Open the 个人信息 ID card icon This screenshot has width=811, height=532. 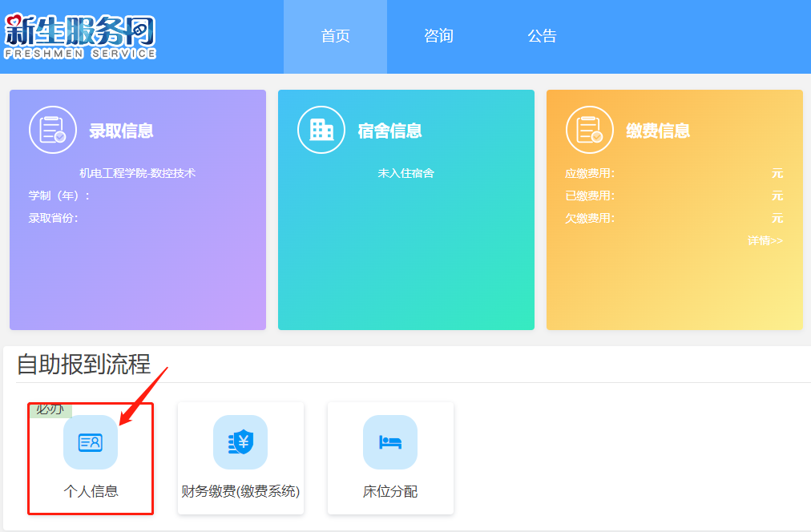pyautogui.click(x=91, y=442)
